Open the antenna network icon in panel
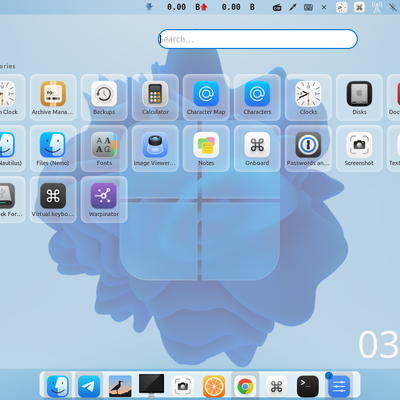The width and height of the screenshot is (400, 400). click(377, 7)
